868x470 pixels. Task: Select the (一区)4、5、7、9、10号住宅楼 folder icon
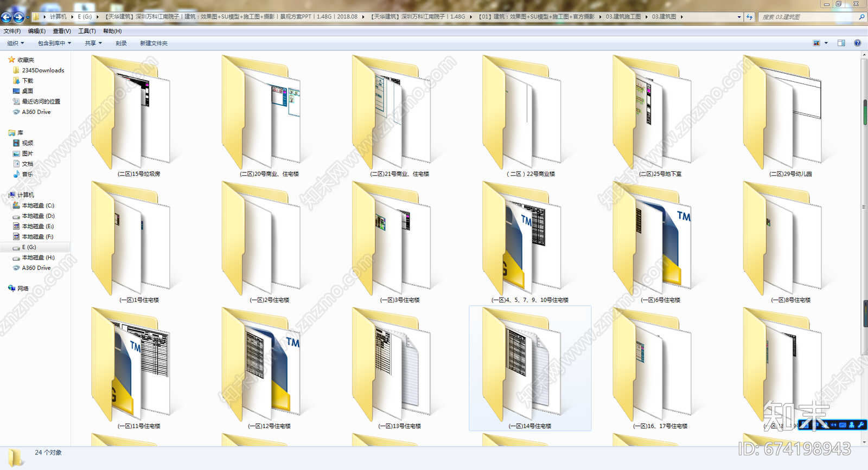pos(521,239)
